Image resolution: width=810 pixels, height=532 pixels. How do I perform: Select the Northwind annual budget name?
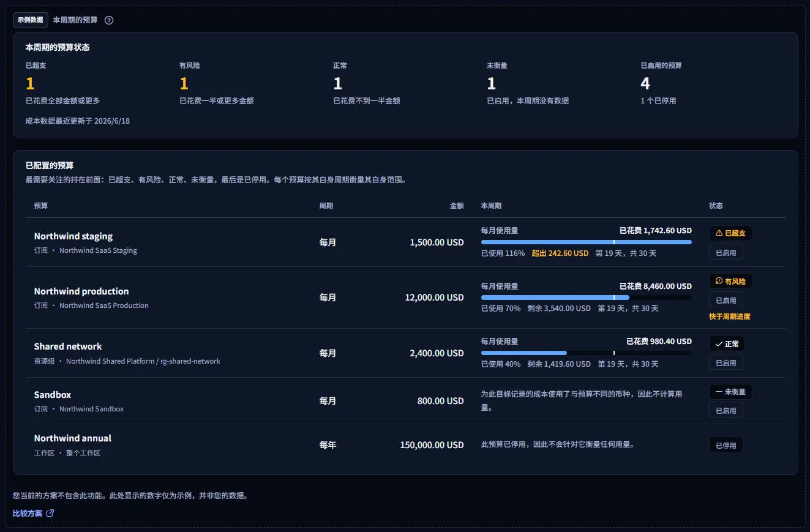tap(73, 438)
